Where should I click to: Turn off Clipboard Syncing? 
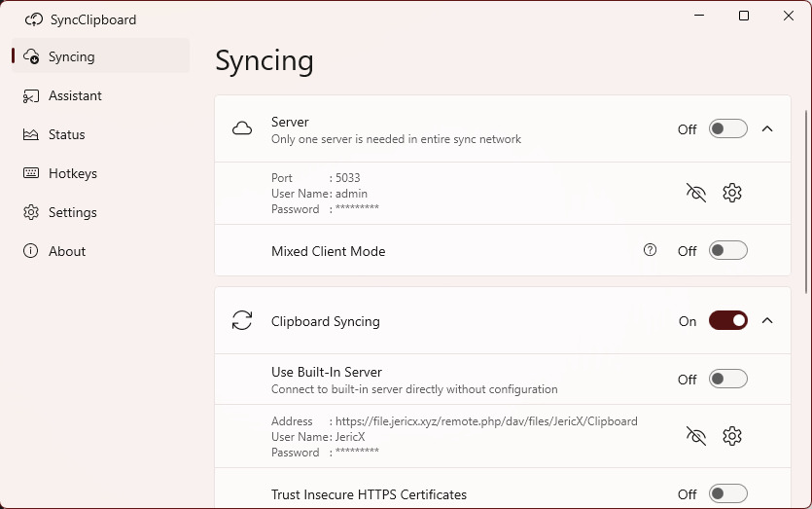tap(728, 320)
